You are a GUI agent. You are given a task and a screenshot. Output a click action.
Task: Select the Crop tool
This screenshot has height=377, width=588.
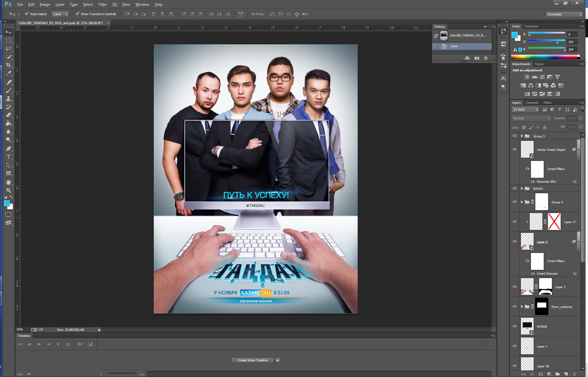click(8, 65)
